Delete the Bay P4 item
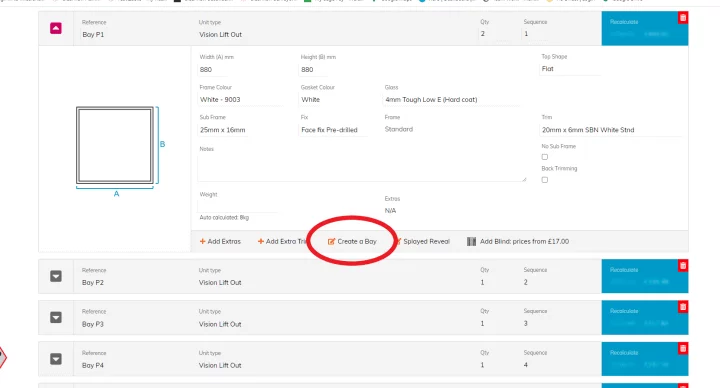Viewport: 720px width, 388px height. tap(683, 349)
